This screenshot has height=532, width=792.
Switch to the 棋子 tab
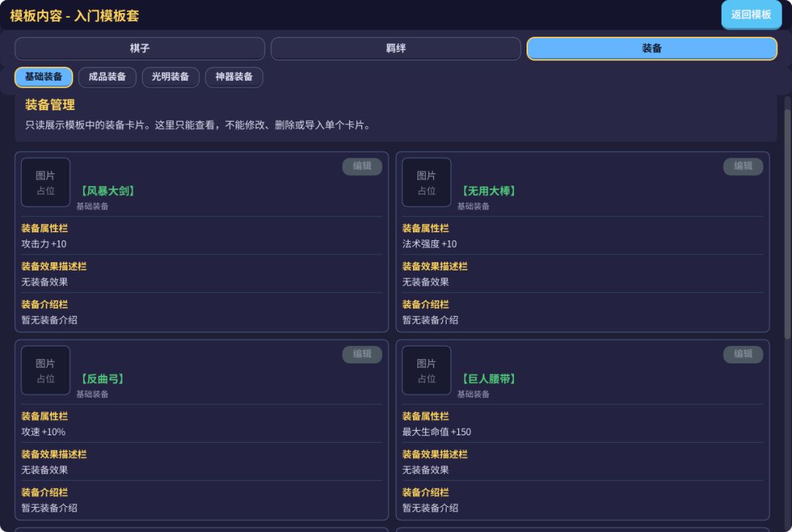pyautogui.click(x=139, y=48)
